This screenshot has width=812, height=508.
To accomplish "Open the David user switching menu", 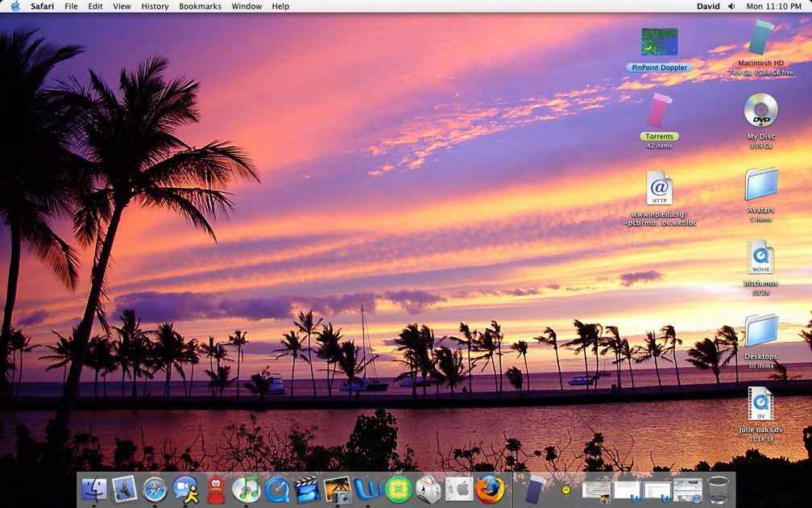I will point(708,6).
